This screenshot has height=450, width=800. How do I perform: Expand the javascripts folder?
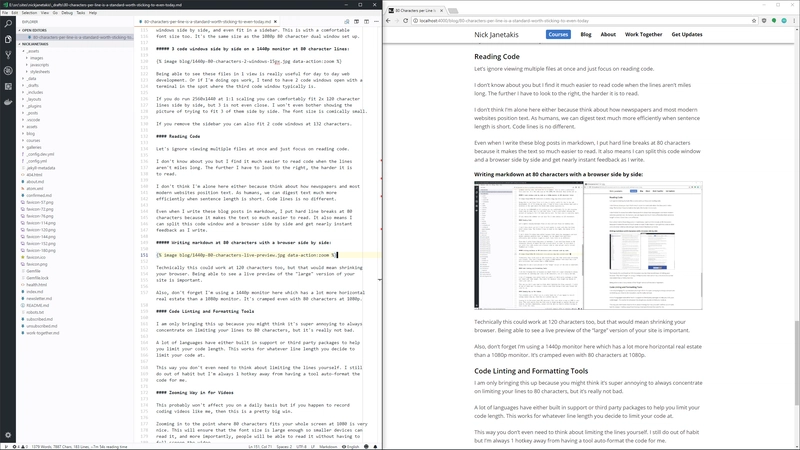pyautogui.click(x=38, y=65)
